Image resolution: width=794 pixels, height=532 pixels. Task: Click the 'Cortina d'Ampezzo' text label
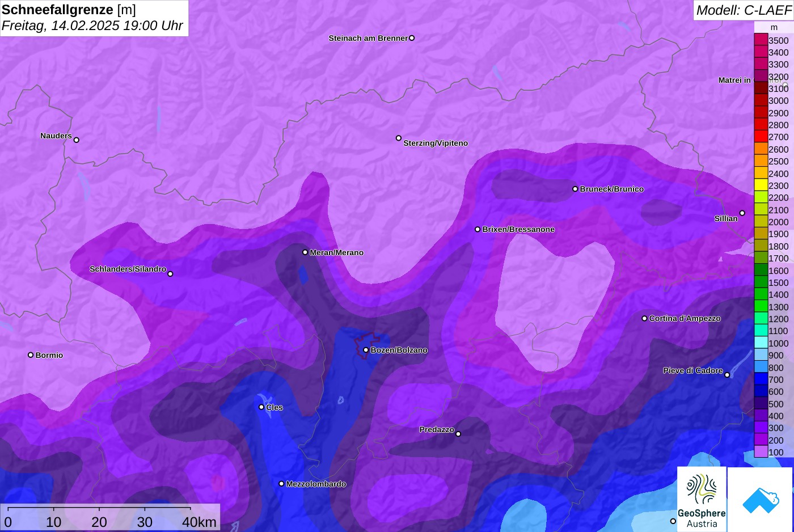coord(685,318)
